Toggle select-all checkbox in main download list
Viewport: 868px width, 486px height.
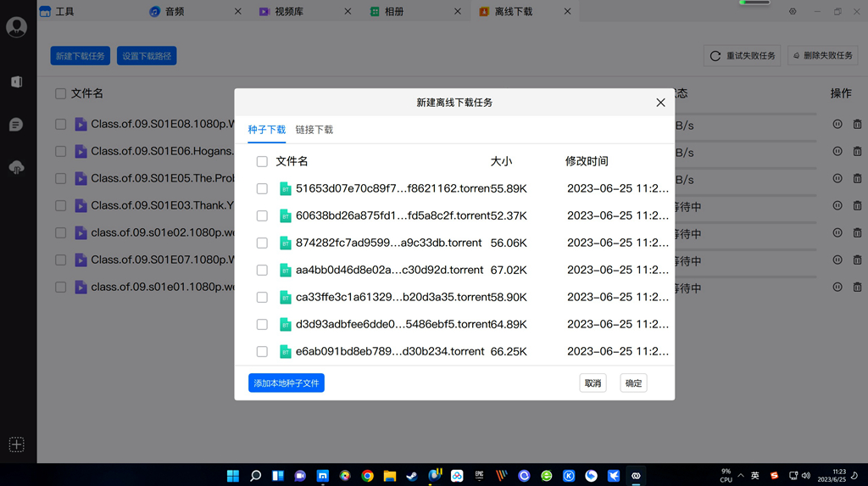[x=60, y=93]
